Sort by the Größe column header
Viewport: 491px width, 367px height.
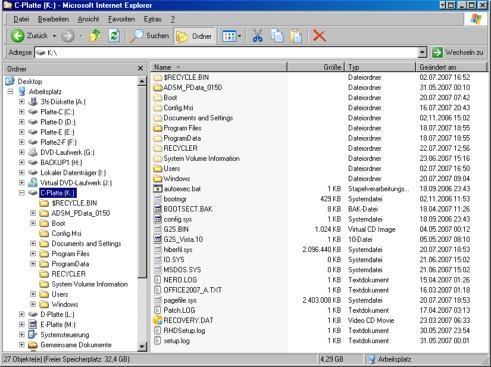(x=316, y=67)
